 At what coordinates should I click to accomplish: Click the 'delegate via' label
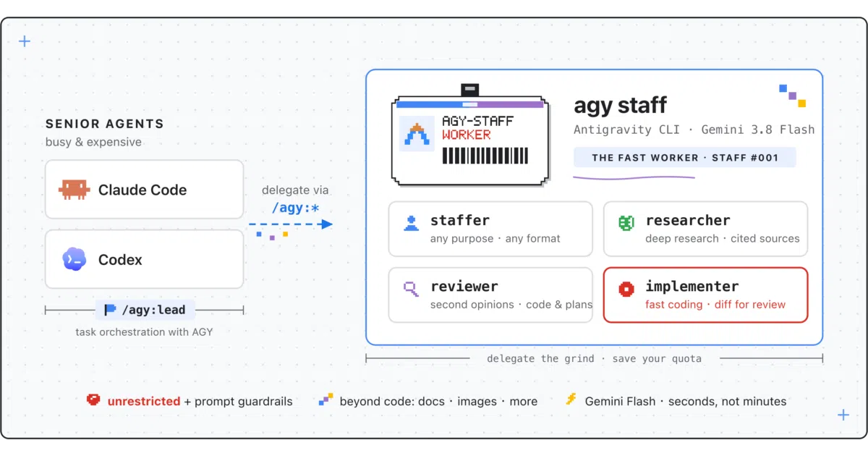pos(295,190)
